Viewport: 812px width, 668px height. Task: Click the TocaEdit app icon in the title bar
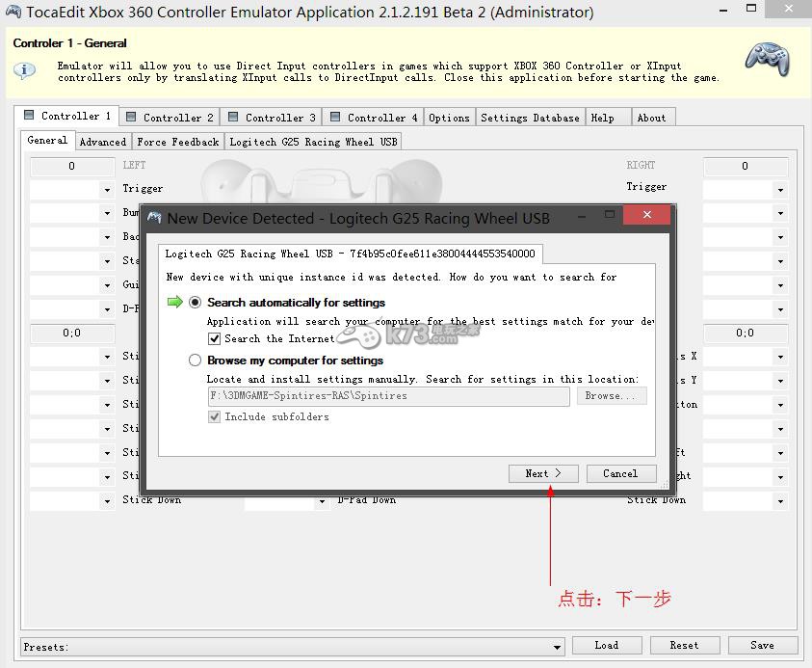(x=12, y=13)
